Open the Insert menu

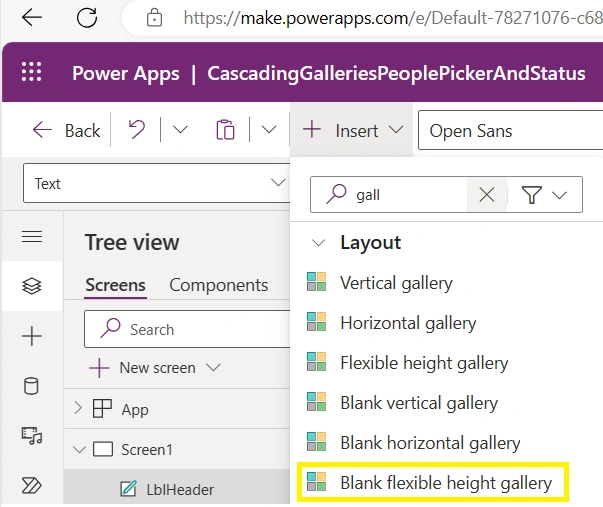tap(353, 130)
